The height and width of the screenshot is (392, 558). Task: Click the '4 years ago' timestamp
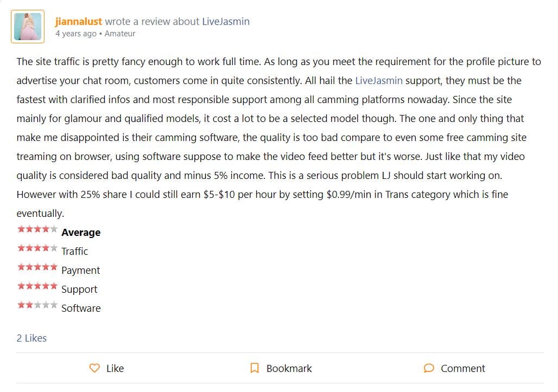[76, 34]
